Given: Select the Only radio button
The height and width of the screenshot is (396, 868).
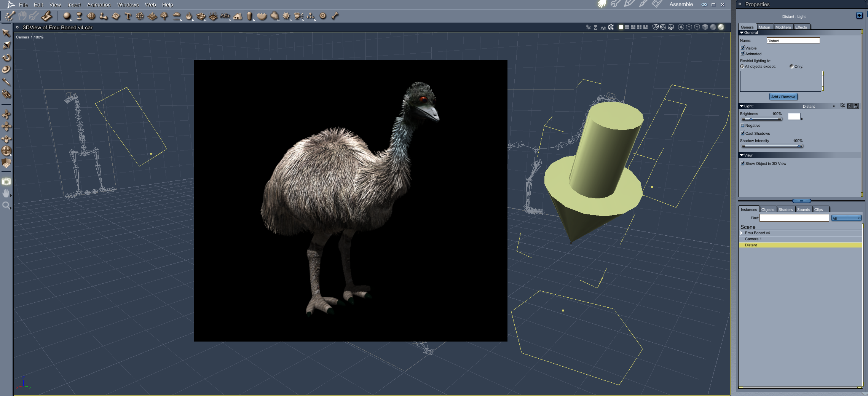Looking at the screenshot, I should pos(791,67).
